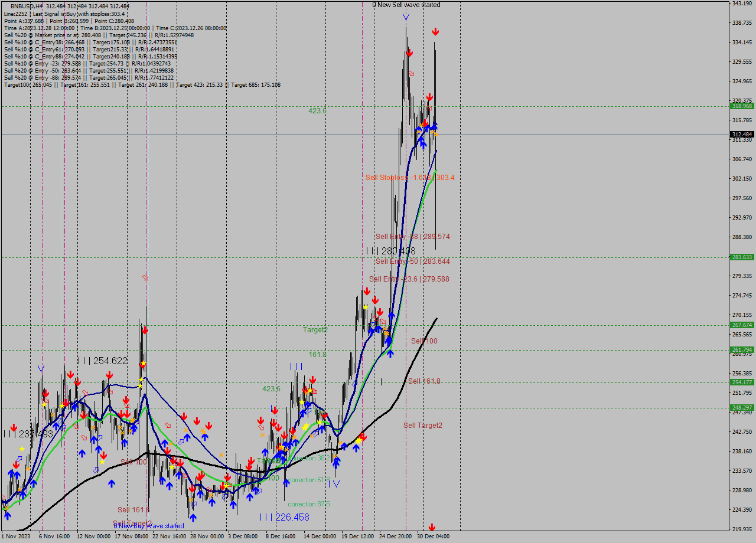Click the 'Sell Entry -50 | 283.644' label
This screenshot has width=756, height=543.
tap(413, 261)
